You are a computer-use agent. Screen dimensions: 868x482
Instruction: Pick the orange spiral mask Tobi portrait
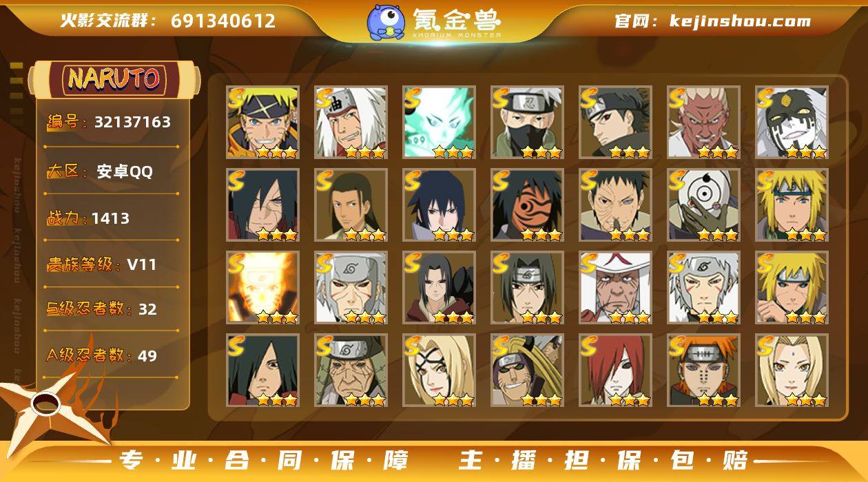(x=527, y=205)
